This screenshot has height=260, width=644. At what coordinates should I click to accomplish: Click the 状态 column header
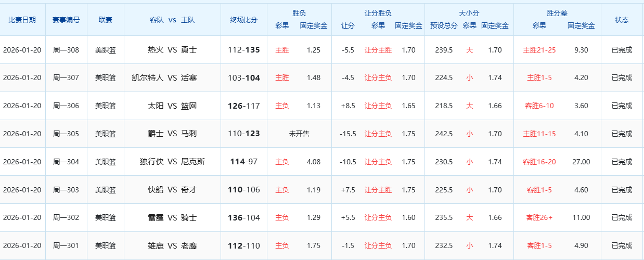pyautogui.click(x=622, y=20)
